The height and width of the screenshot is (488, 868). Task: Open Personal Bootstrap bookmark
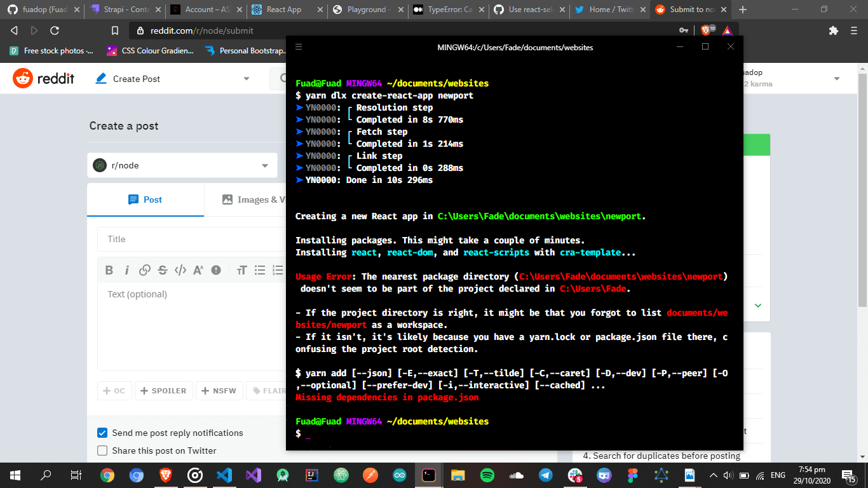245,51
